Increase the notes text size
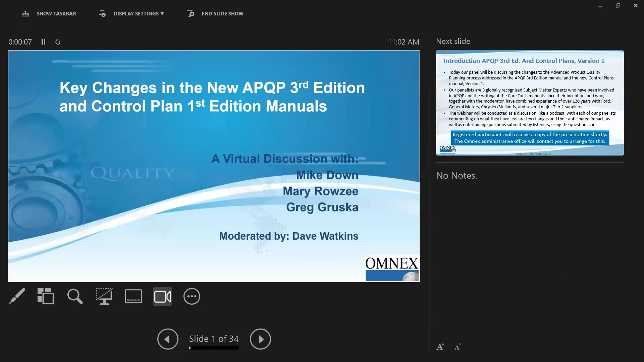Viewport: 644px width, 362px height. pos(440,346)
